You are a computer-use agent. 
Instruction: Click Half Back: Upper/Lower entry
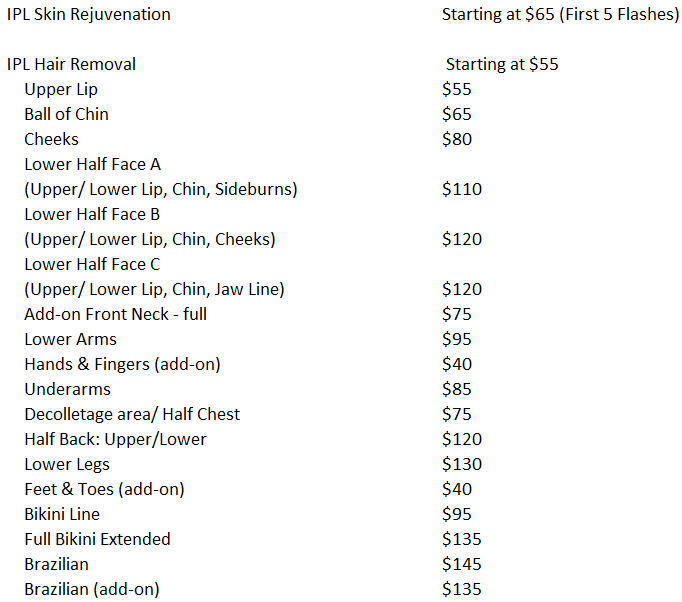115,439
